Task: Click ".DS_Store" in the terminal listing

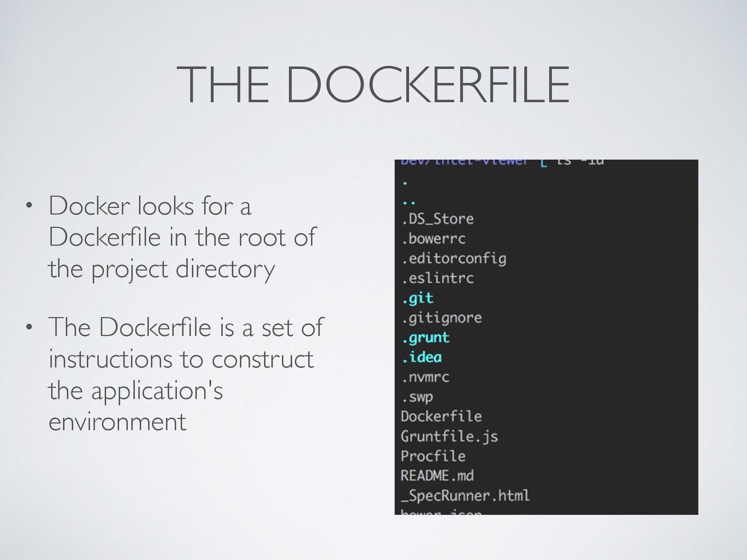Action: click(437, 219)
